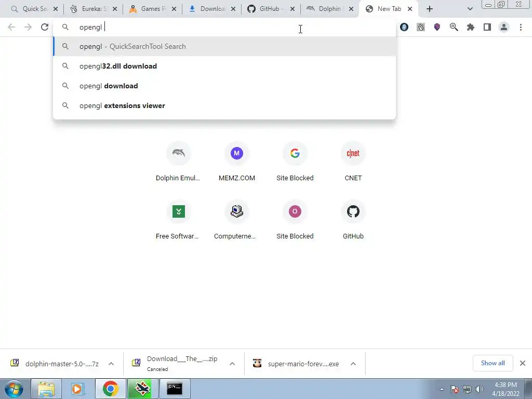Image resolution: width=532 pixels, height=399 pixels.
Task: Open the pink O Site Blocked shortcut
Action: pos(295,221)
